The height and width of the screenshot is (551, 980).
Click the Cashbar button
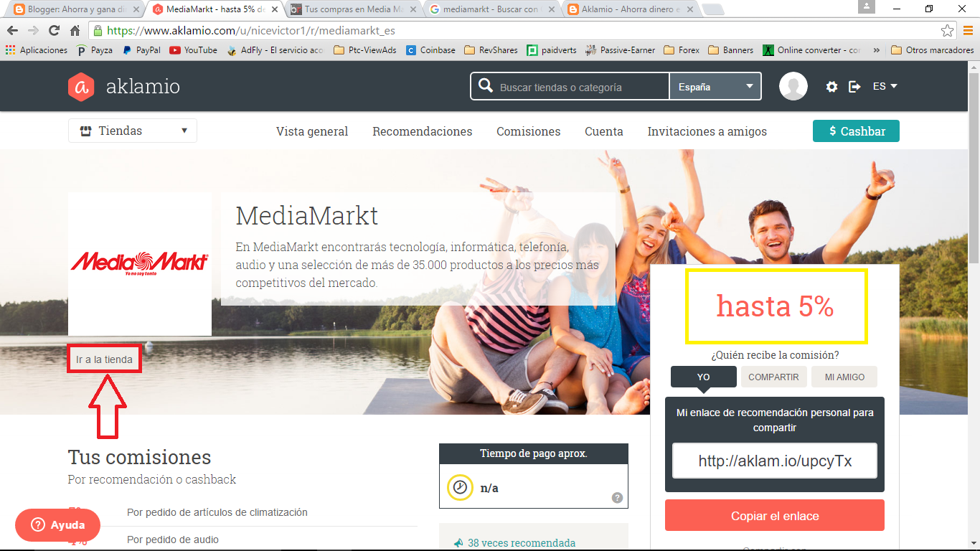click(856, 131)
